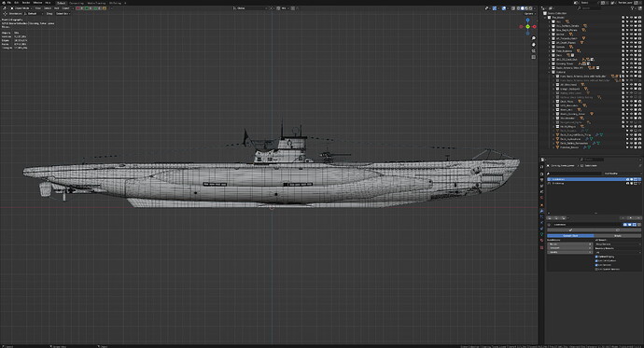Click the hand pan view icon

[534, 45]
